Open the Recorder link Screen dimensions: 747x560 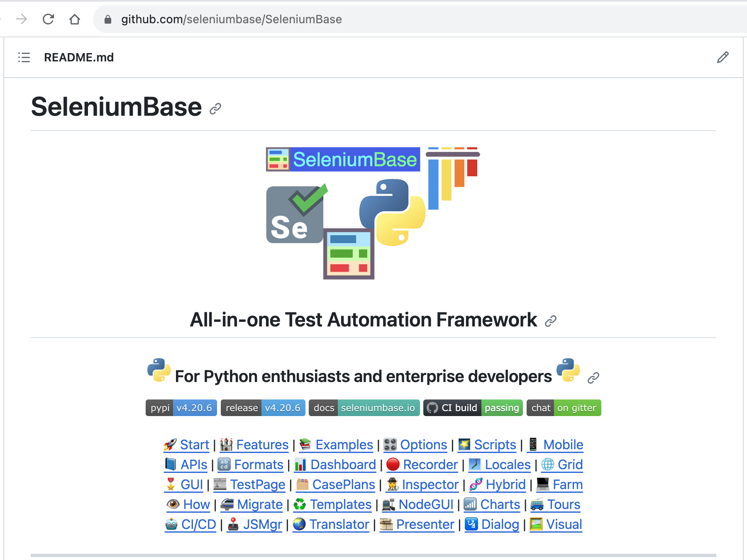[422, 465]
